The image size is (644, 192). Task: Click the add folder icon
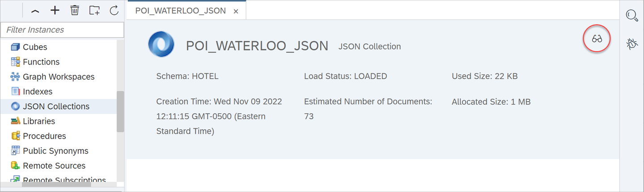[94, 10]
